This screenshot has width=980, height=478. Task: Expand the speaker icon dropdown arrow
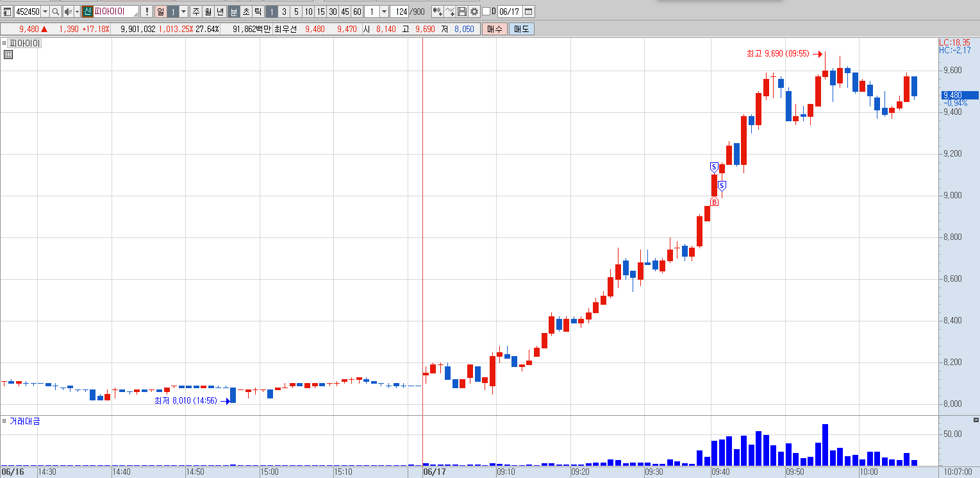pyautogui.click(x=77, y=12)
